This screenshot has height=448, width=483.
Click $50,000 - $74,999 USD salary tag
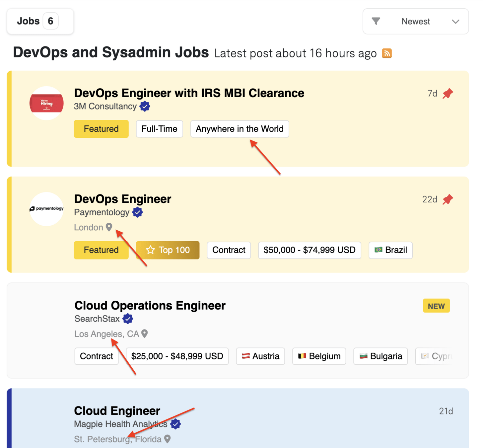(310, 250)
